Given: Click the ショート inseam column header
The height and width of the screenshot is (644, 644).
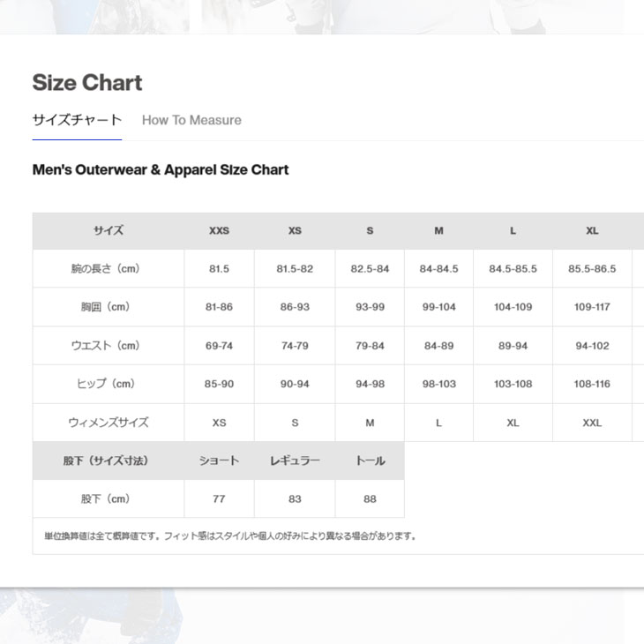Looking at the screenshot, I should click(x=219, y=461).
